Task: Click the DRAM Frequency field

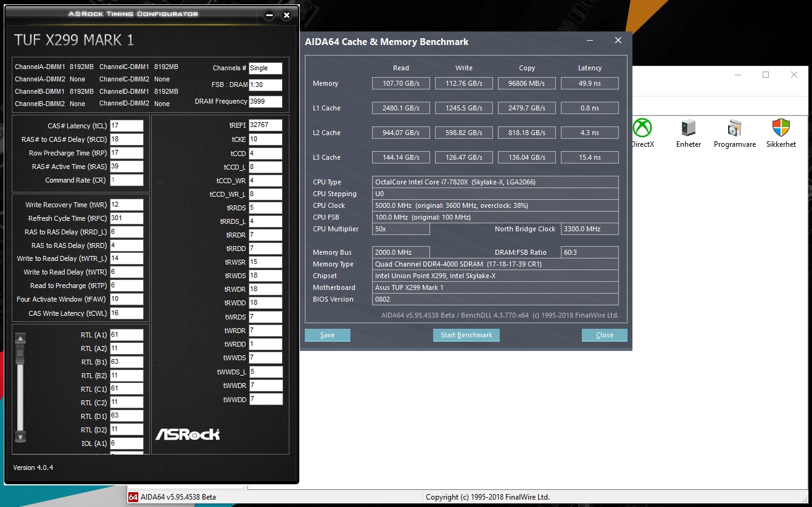Action: pos(265,102)
